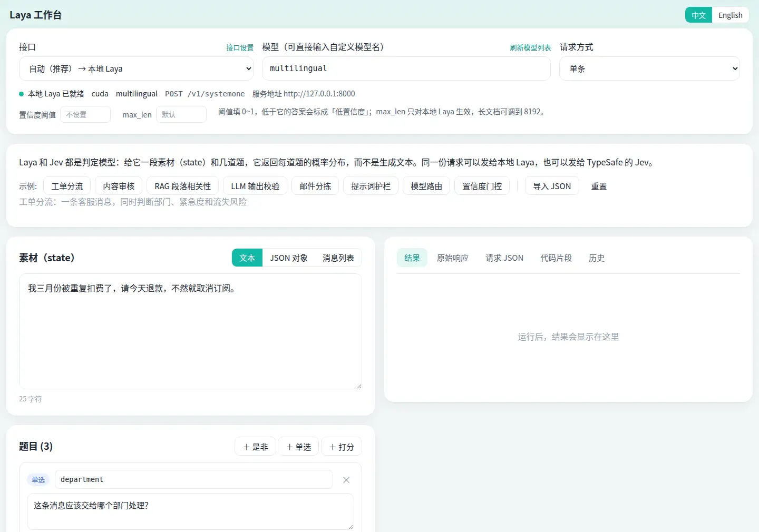The image size is (759, 532).
Task: Load the RAG 段落相关性 example
Action: click(183, 186)
